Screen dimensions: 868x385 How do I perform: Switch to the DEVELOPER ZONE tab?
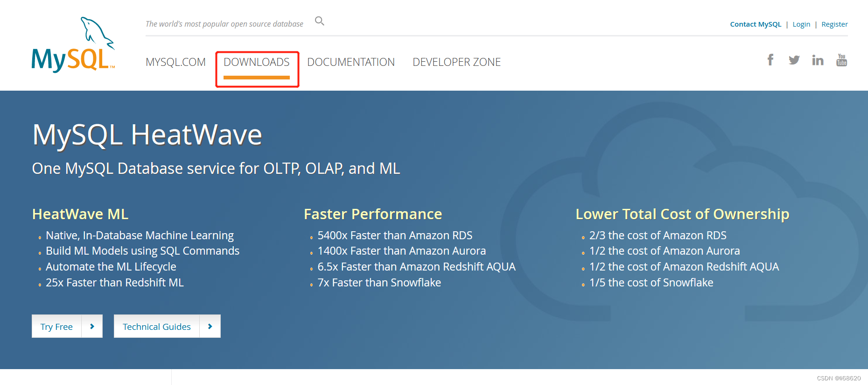(456, 62)
